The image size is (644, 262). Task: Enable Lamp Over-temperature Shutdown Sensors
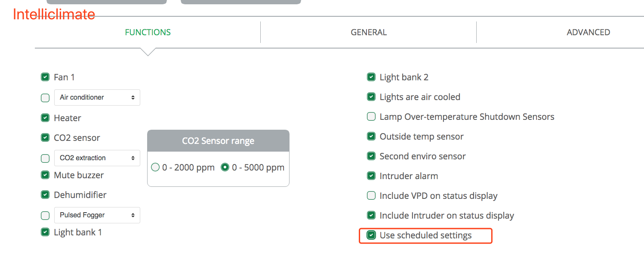(x=371, y=116)
